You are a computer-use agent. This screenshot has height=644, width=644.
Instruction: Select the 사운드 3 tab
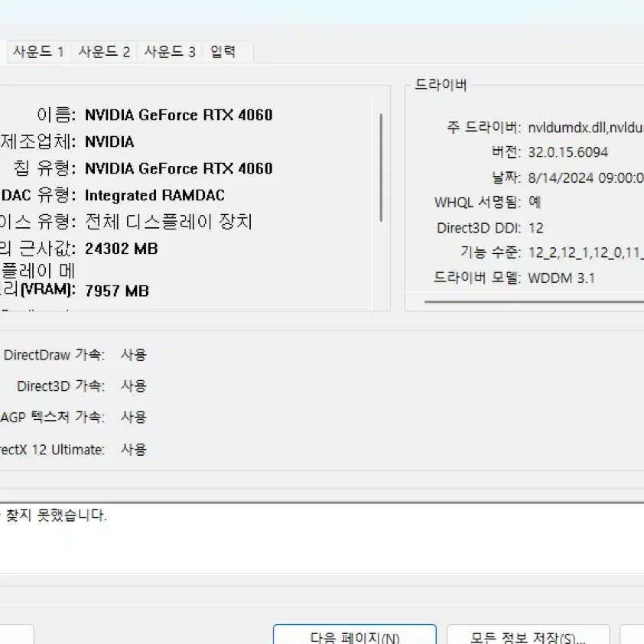pyautogui.click(x=170, y=52)
